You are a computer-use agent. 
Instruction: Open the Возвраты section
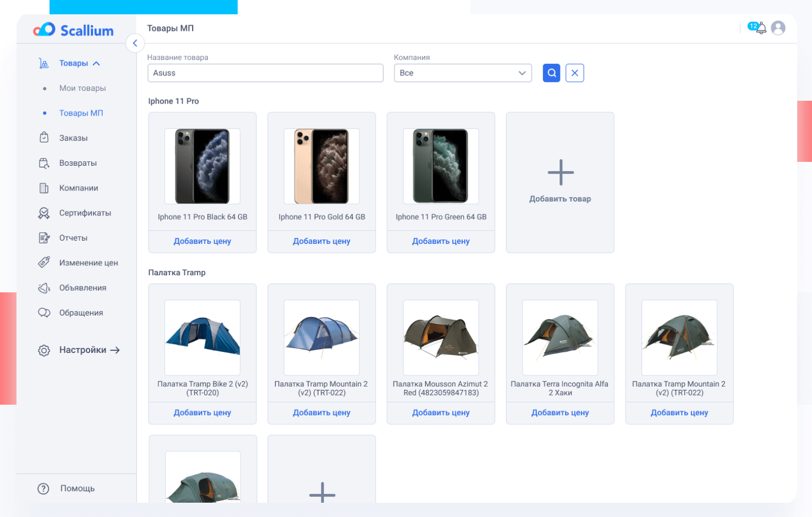point(78,163)
